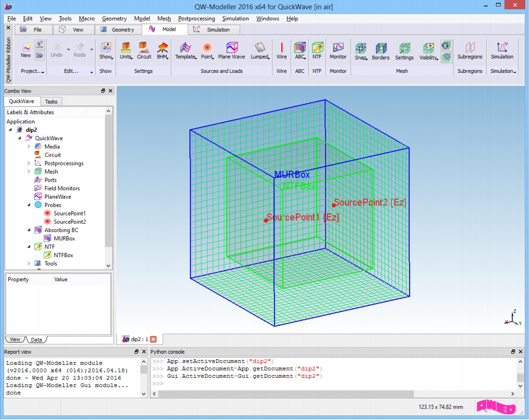Switch to the Simulation ribbon tab

tap(214, 30)
